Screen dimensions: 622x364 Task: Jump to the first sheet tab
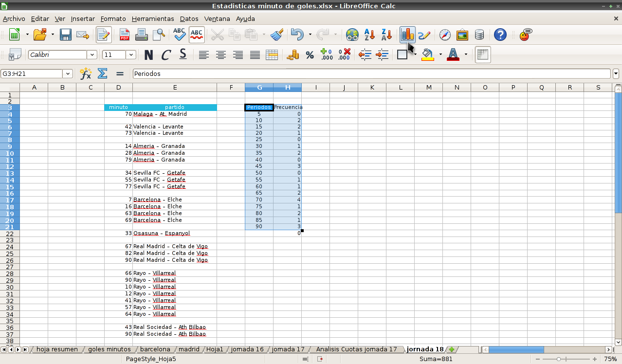click(x=4, y=349)
